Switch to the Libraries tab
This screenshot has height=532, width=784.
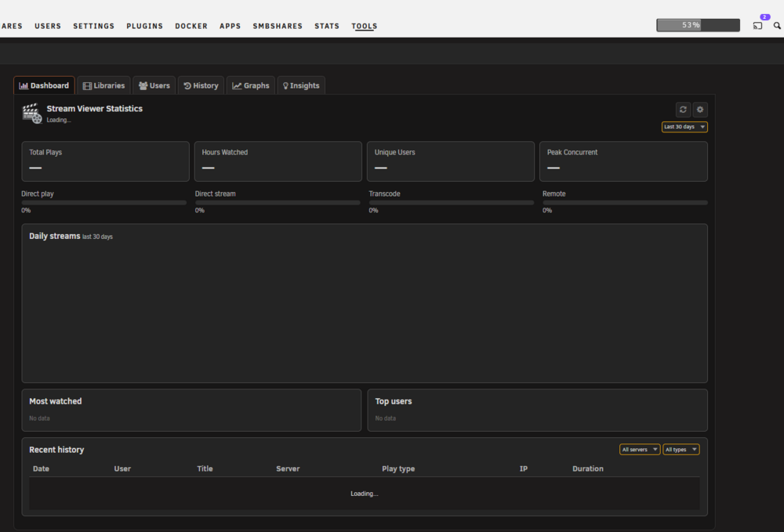coord(104,85)
